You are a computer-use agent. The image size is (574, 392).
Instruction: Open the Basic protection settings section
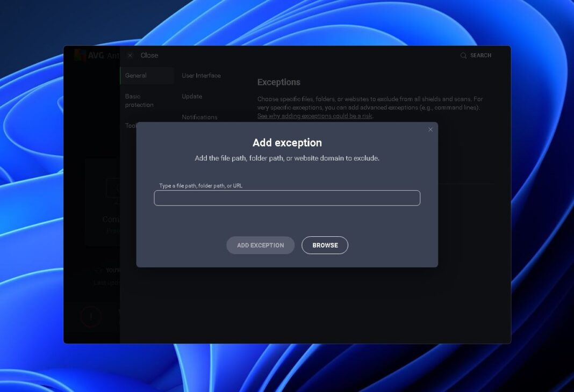pyautogui.click(x=139, y=100)
